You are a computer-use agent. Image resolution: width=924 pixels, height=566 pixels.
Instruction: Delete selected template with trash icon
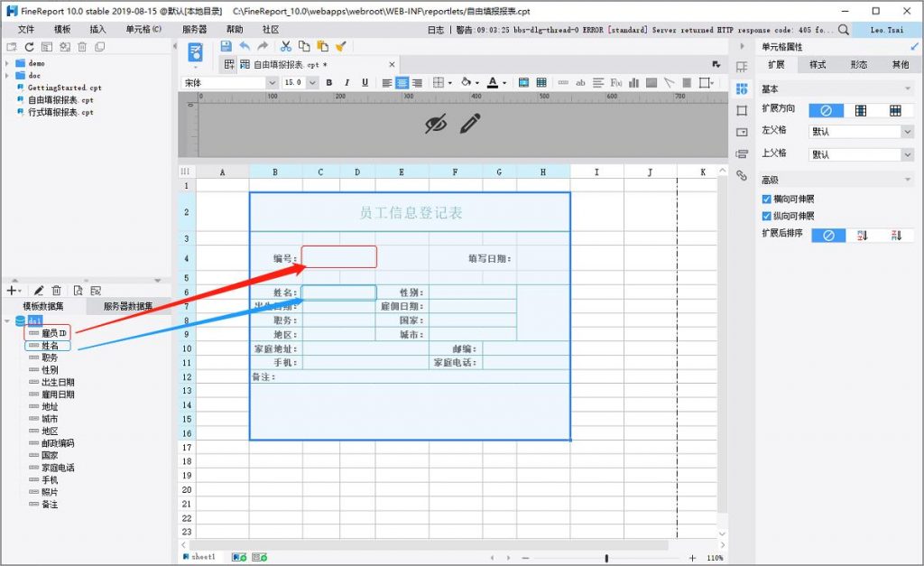point(82,47)
